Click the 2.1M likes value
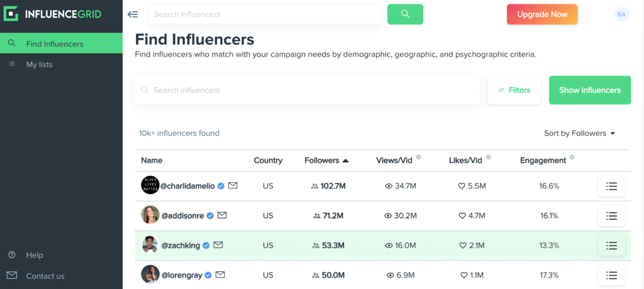This screenshot has height=289, width=644. 477,246
